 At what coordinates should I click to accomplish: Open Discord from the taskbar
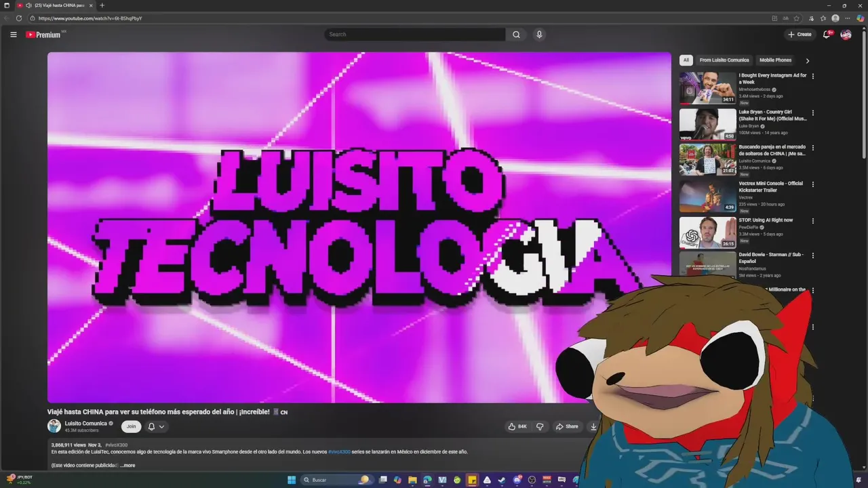pos(517,480)
